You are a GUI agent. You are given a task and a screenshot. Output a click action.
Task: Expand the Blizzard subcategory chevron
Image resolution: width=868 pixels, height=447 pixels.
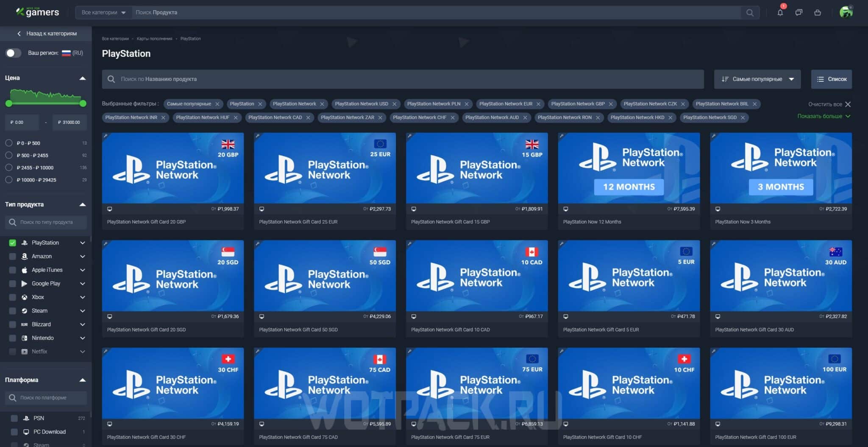[x=83, y=324]
